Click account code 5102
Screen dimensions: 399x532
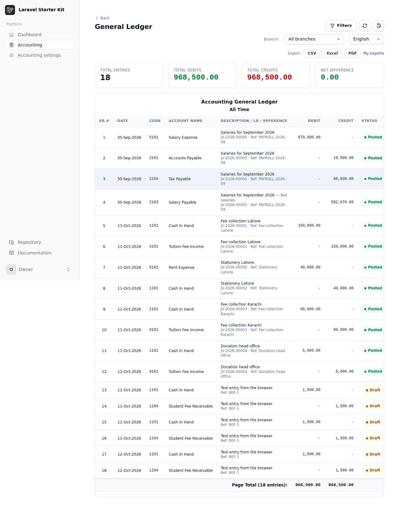(x=154, y=267)
